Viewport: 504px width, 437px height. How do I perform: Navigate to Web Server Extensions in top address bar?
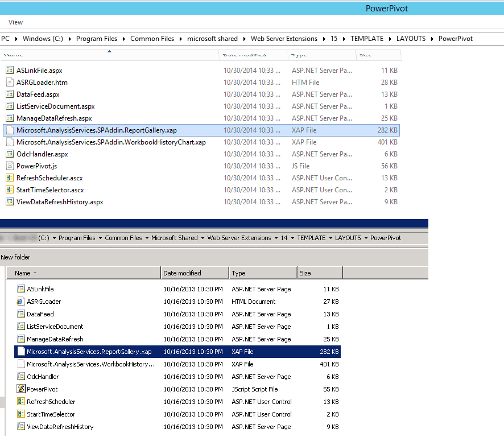coord(284,39)
